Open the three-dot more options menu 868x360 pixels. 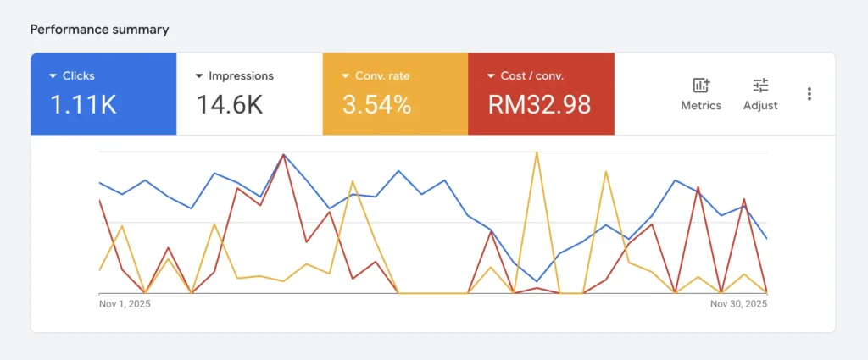click(810, 94)
